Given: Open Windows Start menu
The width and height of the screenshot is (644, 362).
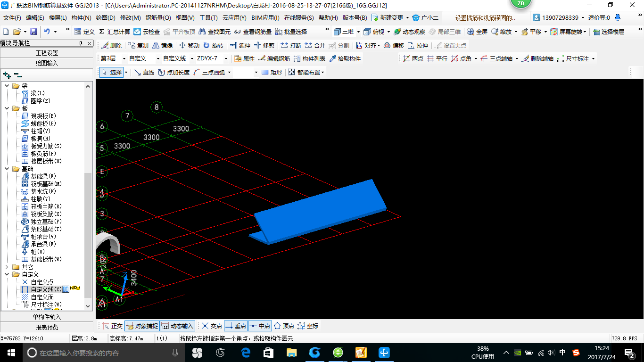Looking at the screenshot, I should [x=11, y=353].
